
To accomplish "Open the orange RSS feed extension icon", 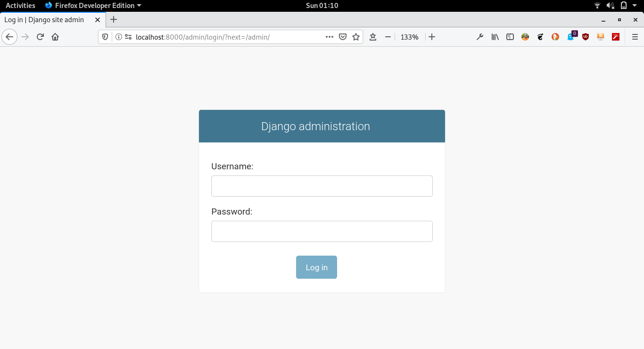I will pyautogui.click(x=601, y=37).
